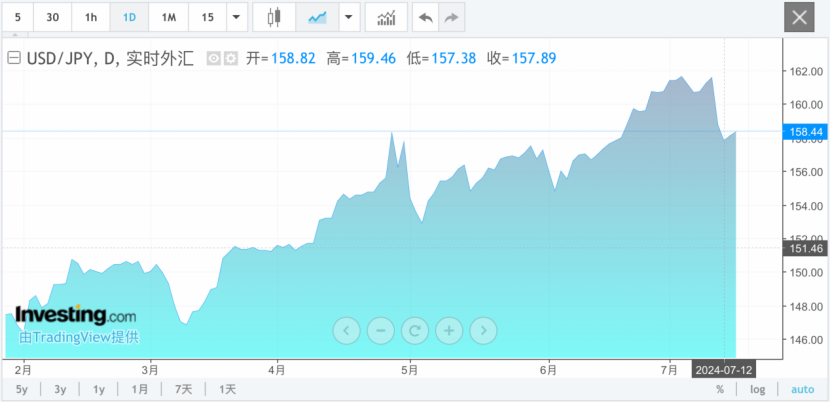Select area chart style icon
This screenshot has height=403, width=830.
[318, 18]
